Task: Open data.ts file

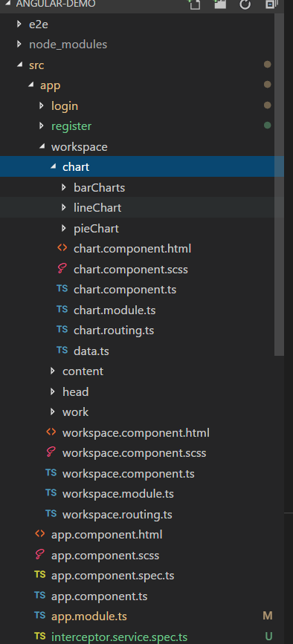Action: 91,351
